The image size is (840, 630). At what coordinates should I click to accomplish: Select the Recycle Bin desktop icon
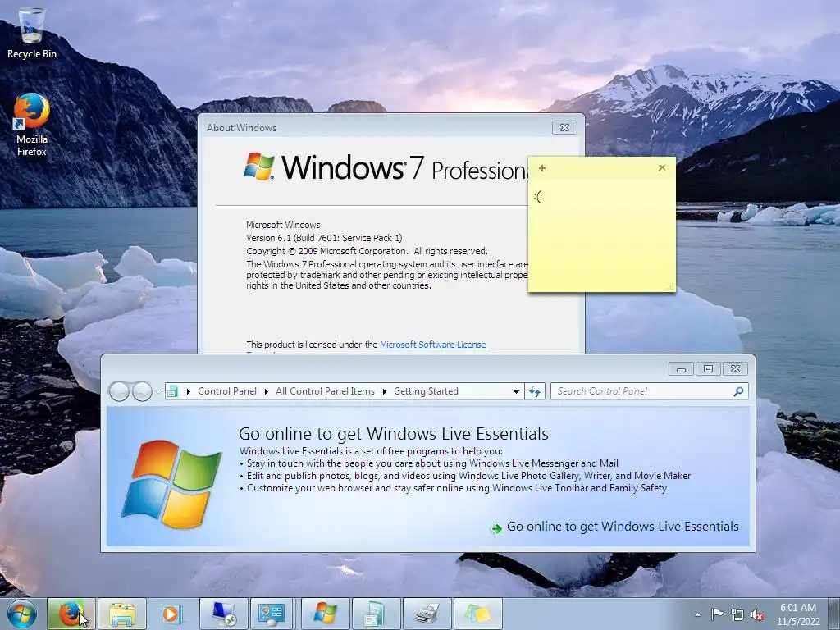[x=32, y=33]
